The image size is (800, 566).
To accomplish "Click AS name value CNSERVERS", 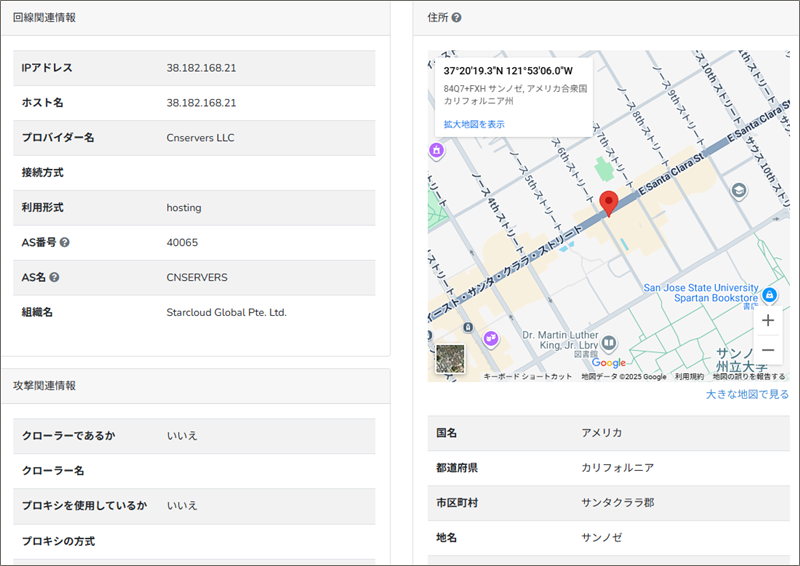I will pos(197,277).
